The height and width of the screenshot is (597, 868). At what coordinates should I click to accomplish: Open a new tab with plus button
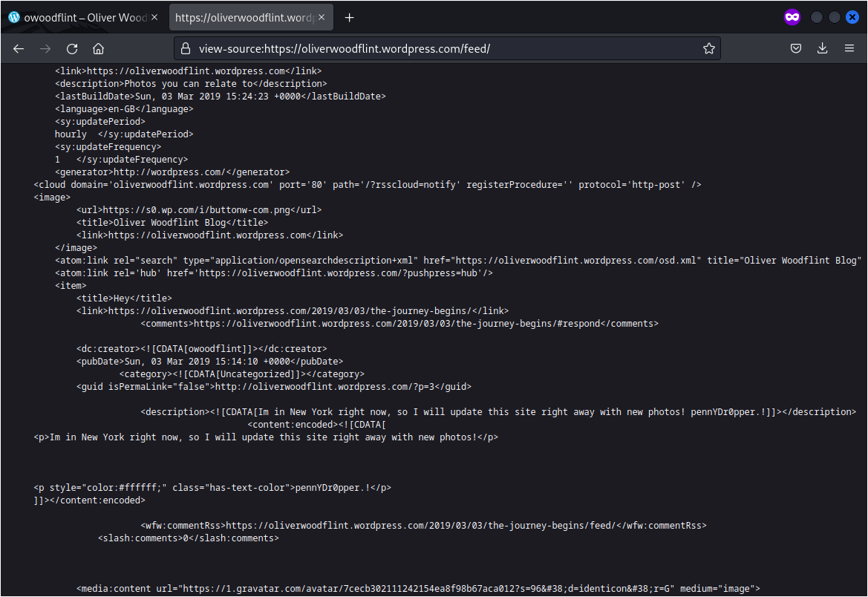point(350,18)
